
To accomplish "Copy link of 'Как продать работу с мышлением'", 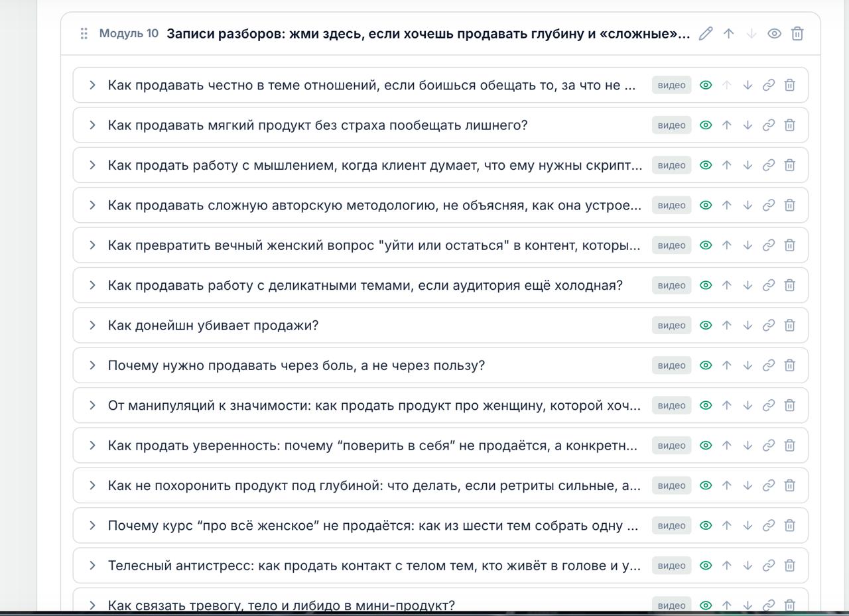I will tap(768, 165).
